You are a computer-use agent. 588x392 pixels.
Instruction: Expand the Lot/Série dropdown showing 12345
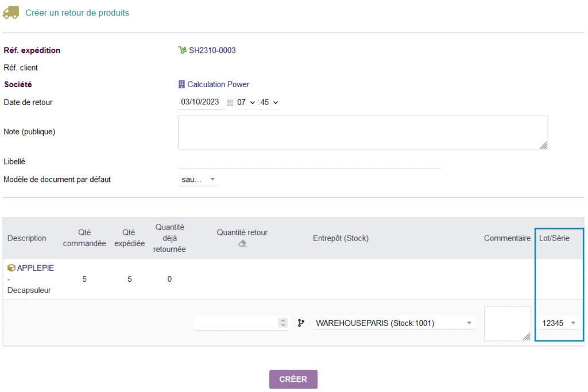point(559,323)
